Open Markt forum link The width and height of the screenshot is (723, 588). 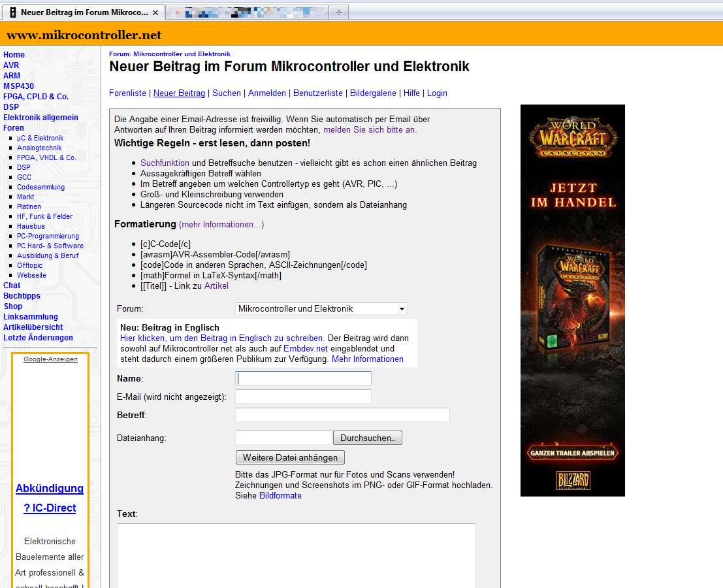tap(25, 197)
